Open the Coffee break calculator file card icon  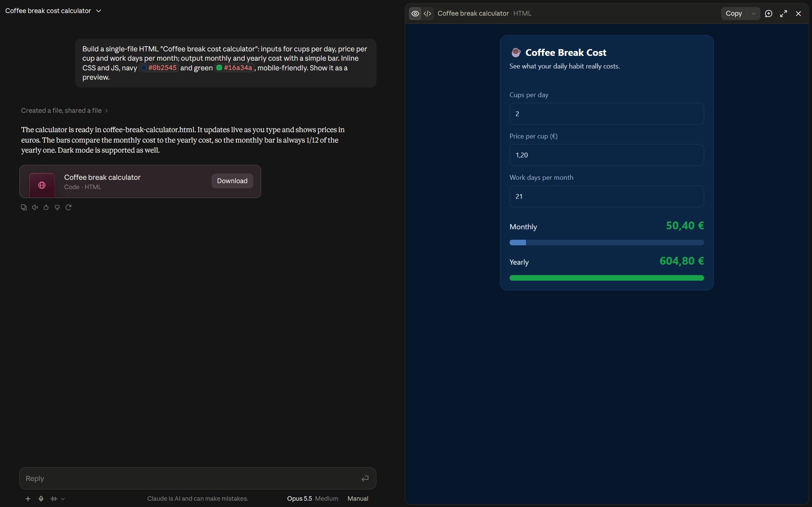point(42,185)
